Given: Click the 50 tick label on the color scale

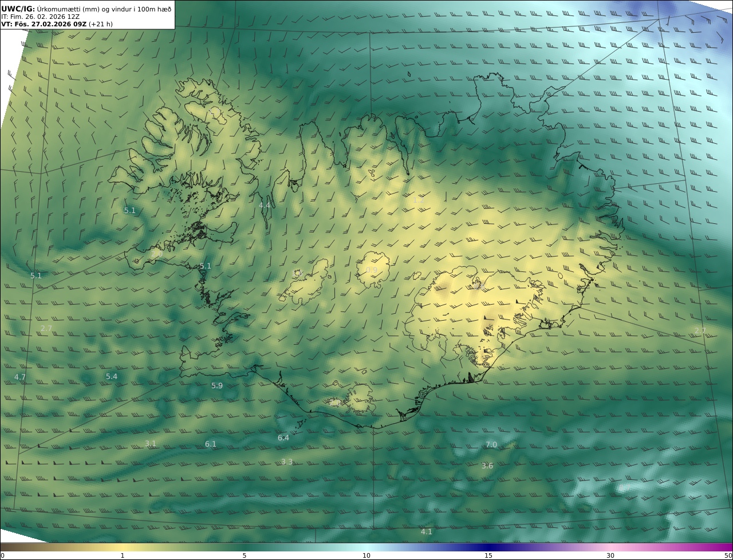Looking at the screenshot, I should [728, 555].
